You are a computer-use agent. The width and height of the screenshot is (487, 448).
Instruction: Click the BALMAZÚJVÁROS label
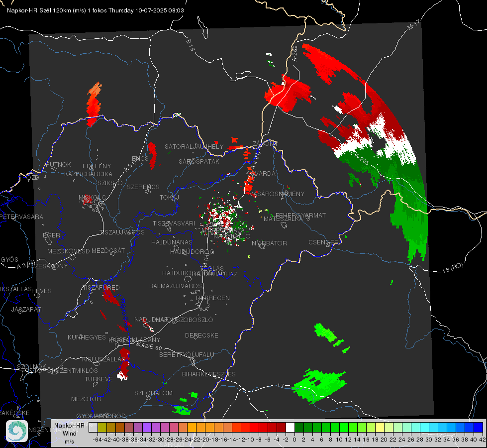(x=176, y=286)
